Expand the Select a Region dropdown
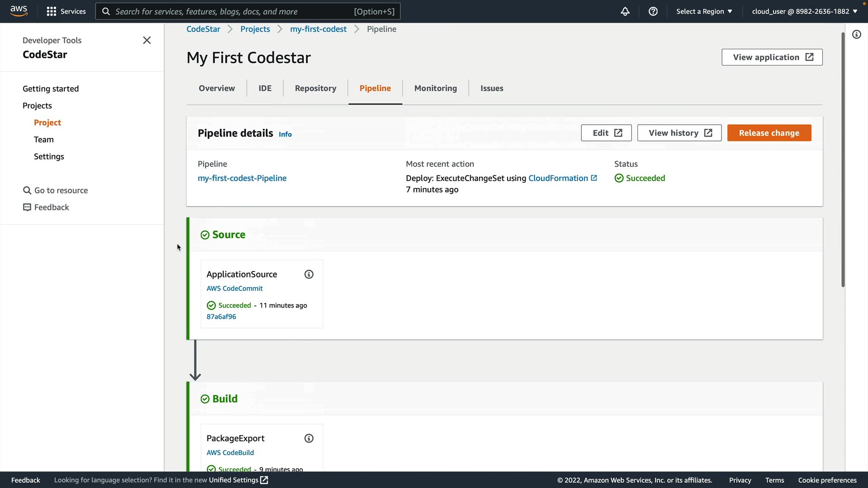 point(704,11)
